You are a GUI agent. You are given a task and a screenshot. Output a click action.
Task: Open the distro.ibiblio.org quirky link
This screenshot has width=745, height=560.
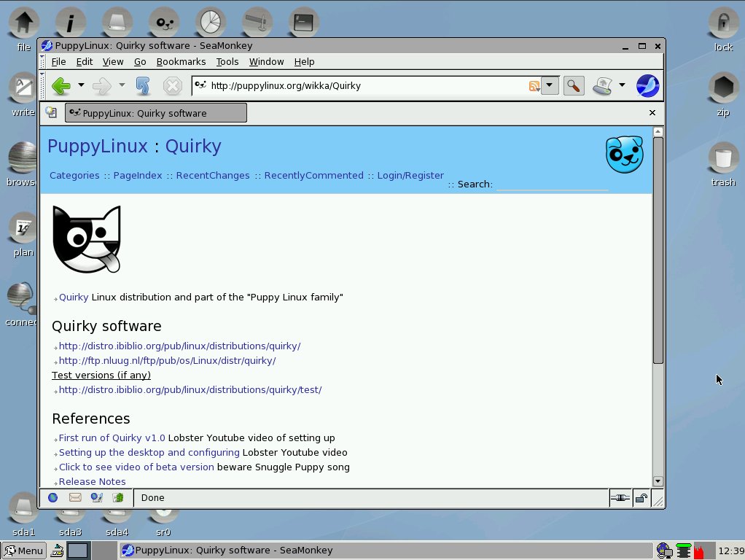[179, 346]
